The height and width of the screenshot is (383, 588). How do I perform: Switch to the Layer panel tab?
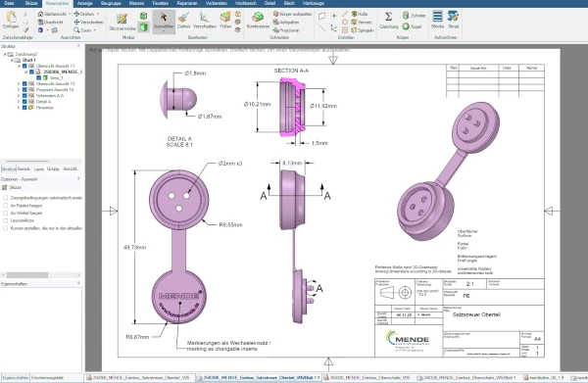[39, 169]
